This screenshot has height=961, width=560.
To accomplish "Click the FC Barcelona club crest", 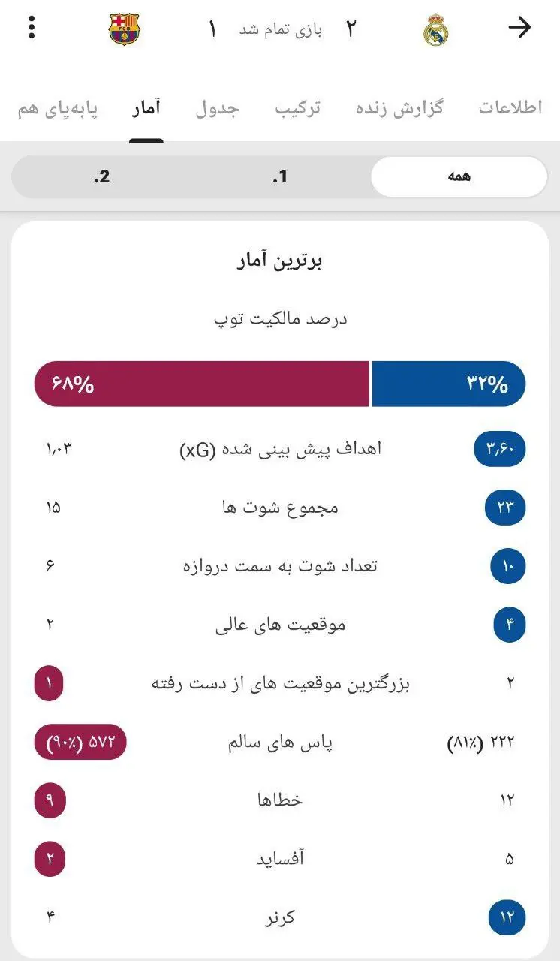I will pyautogui.click(x=122, y=29).
